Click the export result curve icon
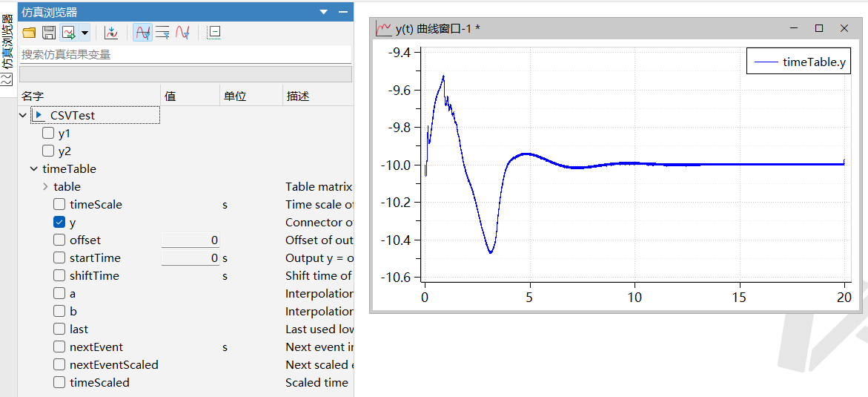This screenshot has width=868, height=397. coord(69,33)
